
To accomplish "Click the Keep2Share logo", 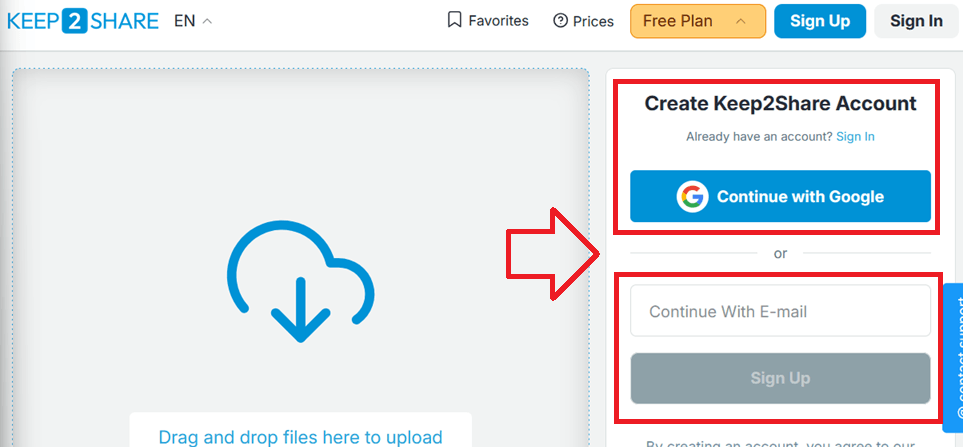I will 83,21.
